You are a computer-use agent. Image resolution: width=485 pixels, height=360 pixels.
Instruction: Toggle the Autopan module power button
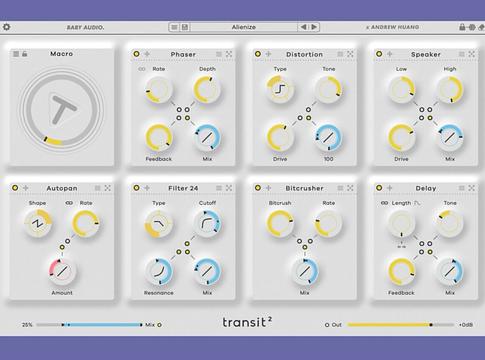pos(15,188)
